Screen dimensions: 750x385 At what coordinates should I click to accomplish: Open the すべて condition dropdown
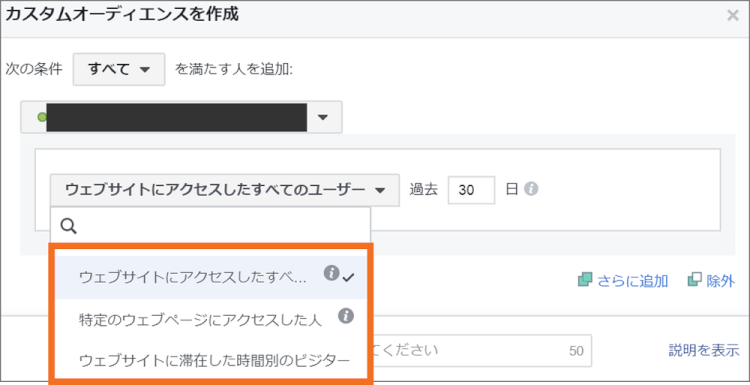pos(119,69)
